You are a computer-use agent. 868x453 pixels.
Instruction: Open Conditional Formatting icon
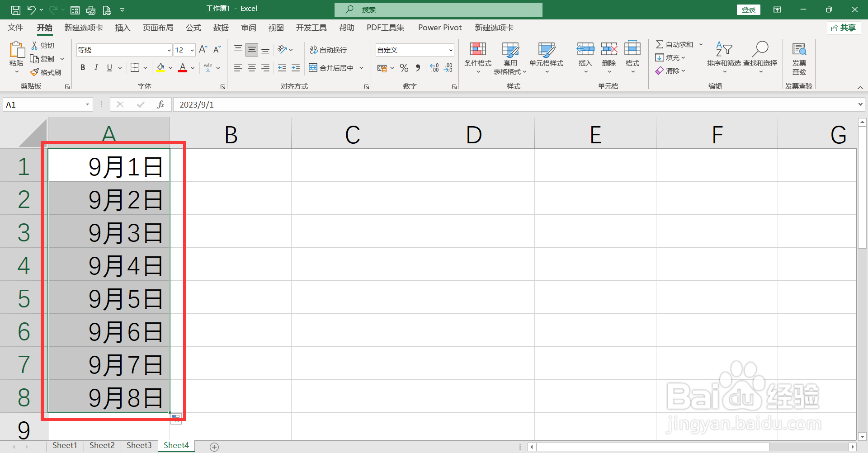click(478, 49)
